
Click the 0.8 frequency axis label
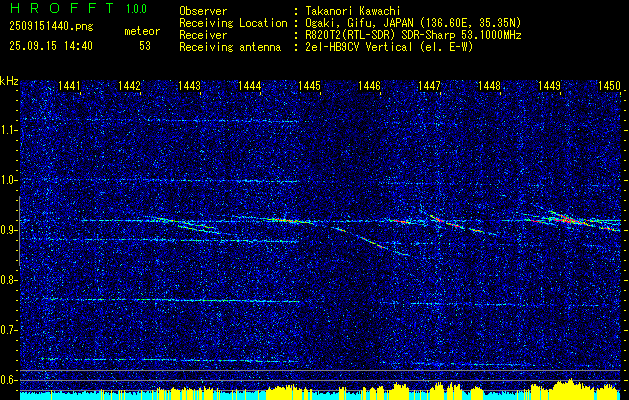coord(9,280)
